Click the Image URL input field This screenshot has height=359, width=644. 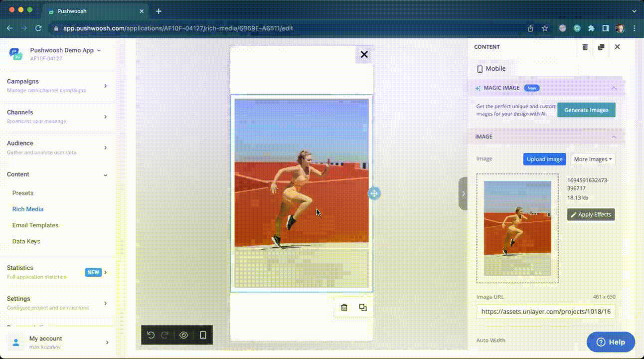(546, 312)
